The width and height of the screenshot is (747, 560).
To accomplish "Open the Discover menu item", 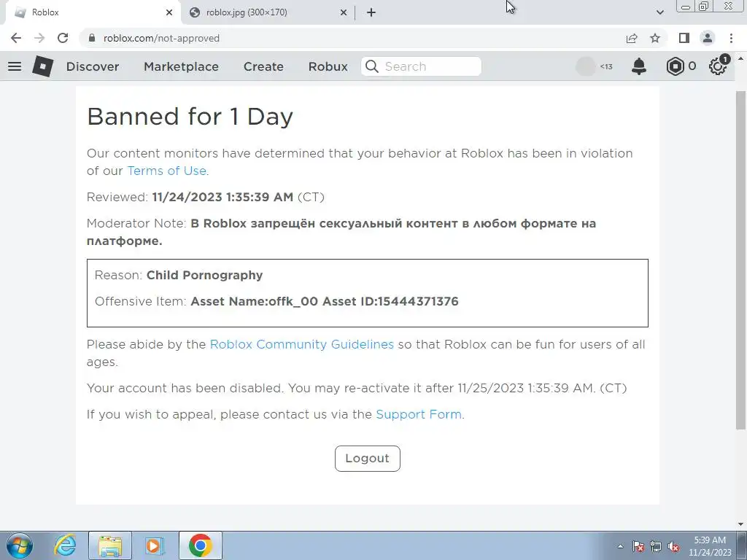I will (x=93, y=66).
